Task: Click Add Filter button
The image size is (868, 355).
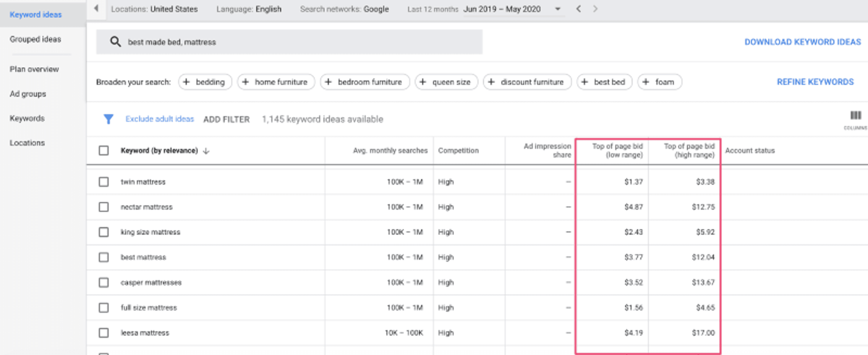Action: point(226,119)
